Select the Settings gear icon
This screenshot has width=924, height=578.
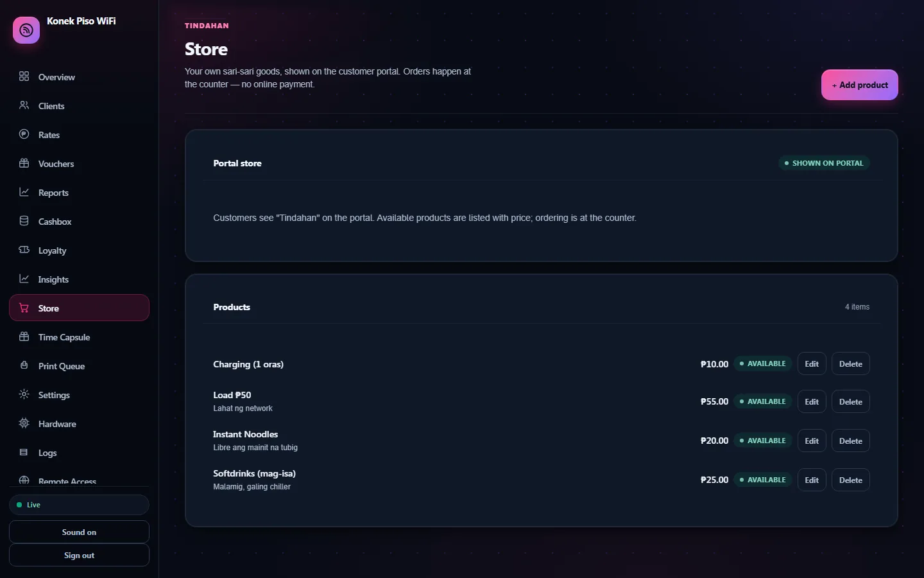[24, 394]
